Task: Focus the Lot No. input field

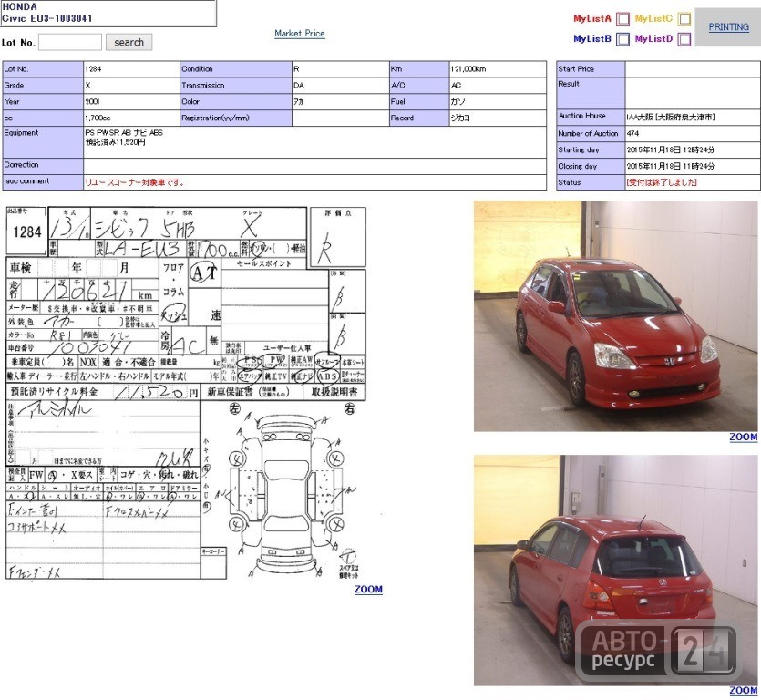Action: click(70, 42)
